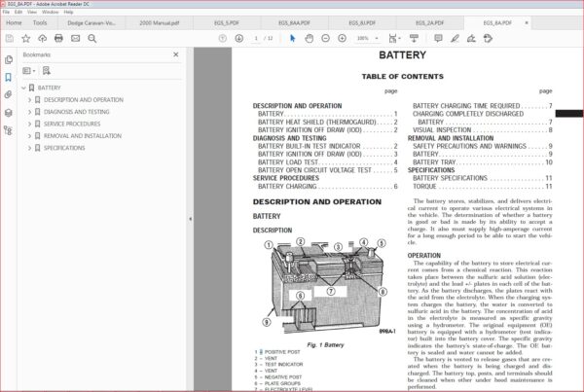The image size is (584, 392).
Task: Switch to EGS_5.PDF tab
Action: 227,23
